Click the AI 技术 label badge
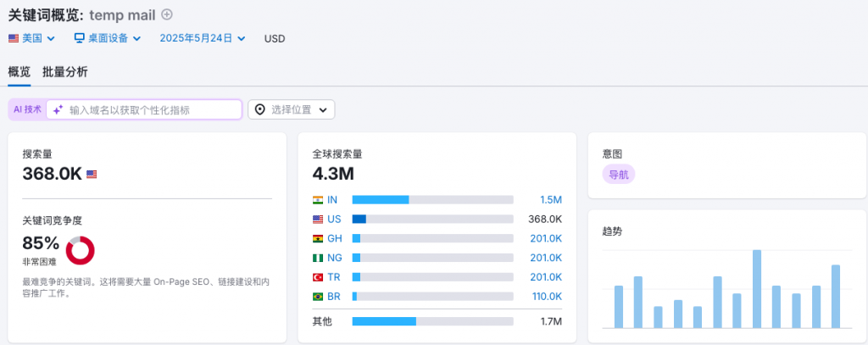The height and width of the screenshot is (345, 868). tap(27, 109)
